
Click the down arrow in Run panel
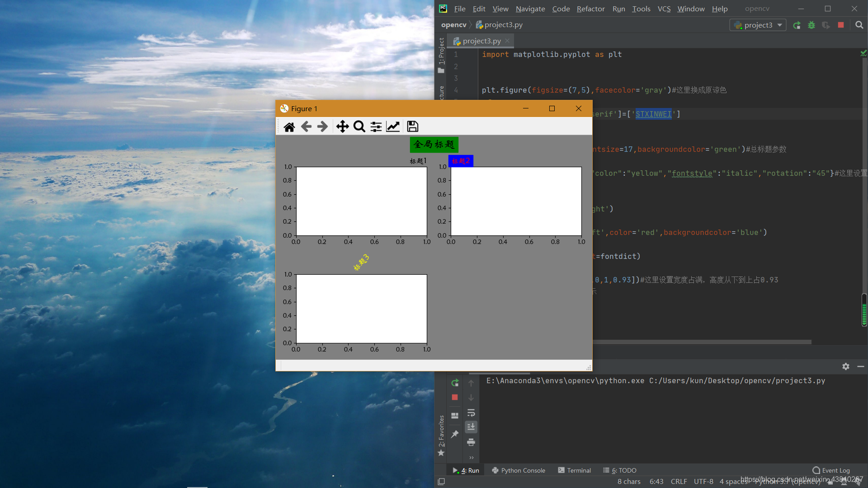point(471,398)
